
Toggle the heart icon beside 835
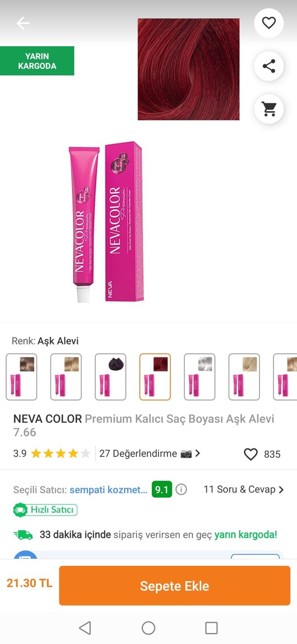[251, 454]
